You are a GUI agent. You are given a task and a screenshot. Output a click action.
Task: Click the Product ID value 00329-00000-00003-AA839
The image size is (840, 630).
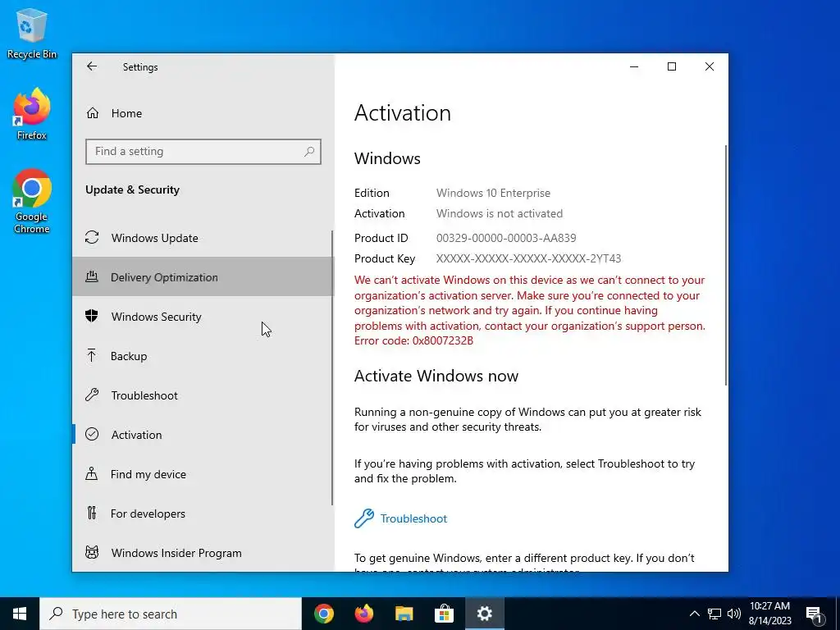pos(505,238)
